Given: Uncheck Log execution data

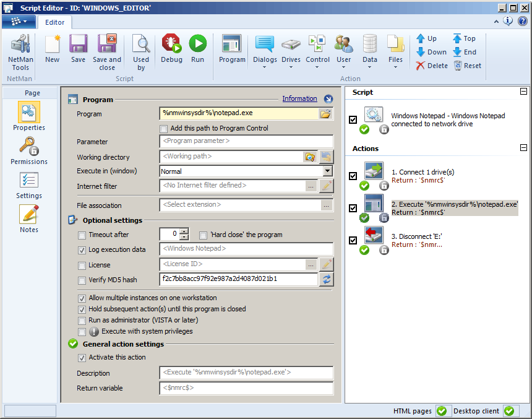Looking at the screenshot, I should [82, 250].
